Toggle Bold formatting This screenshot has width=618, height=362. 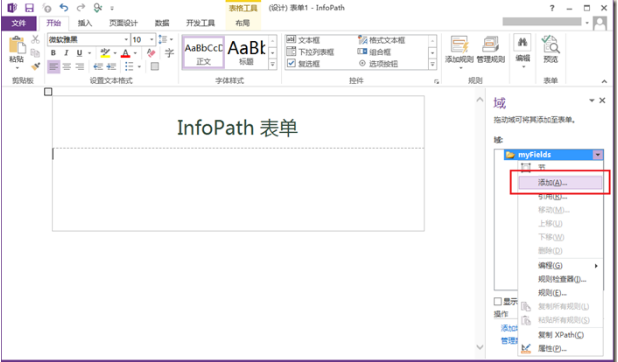click(x=53, y=53)
